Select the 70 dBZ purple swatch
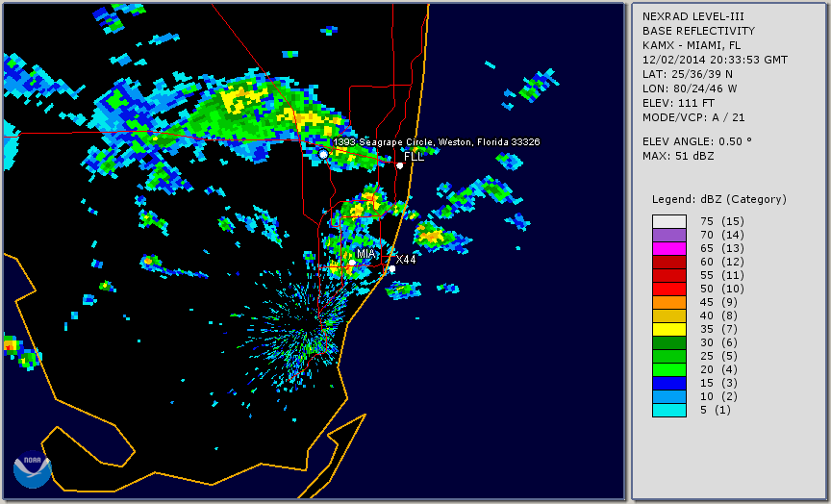 [x=669, y=235]
